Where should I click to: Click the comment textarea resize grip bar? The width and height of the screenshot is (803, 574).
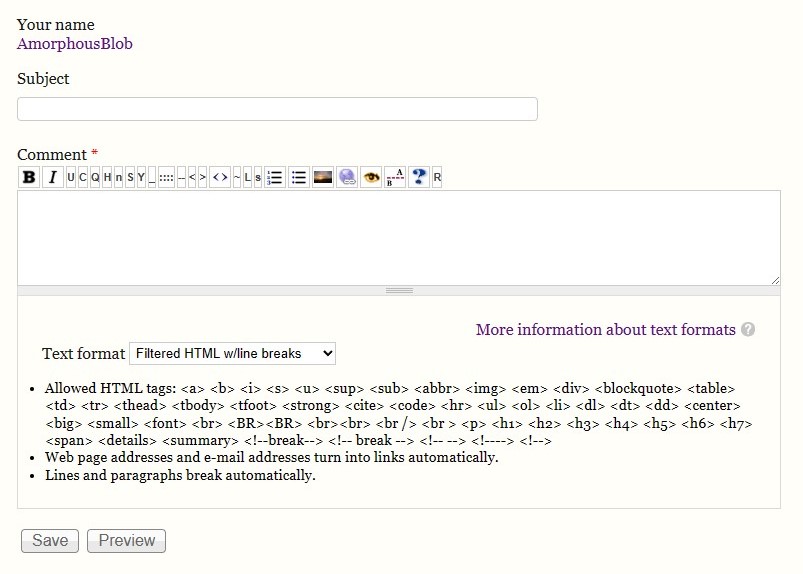coord(399,290)
